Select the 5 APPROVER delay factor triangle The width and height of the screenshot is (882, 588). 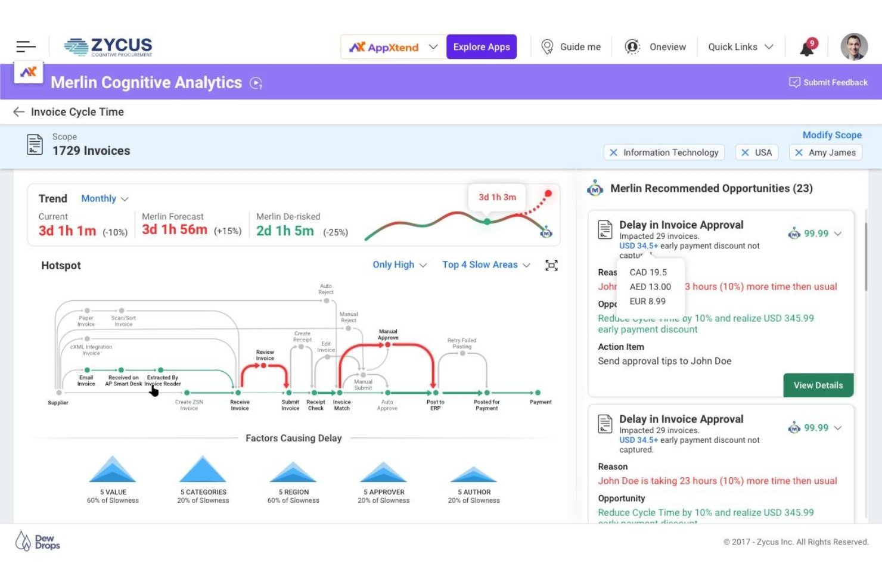383,471
